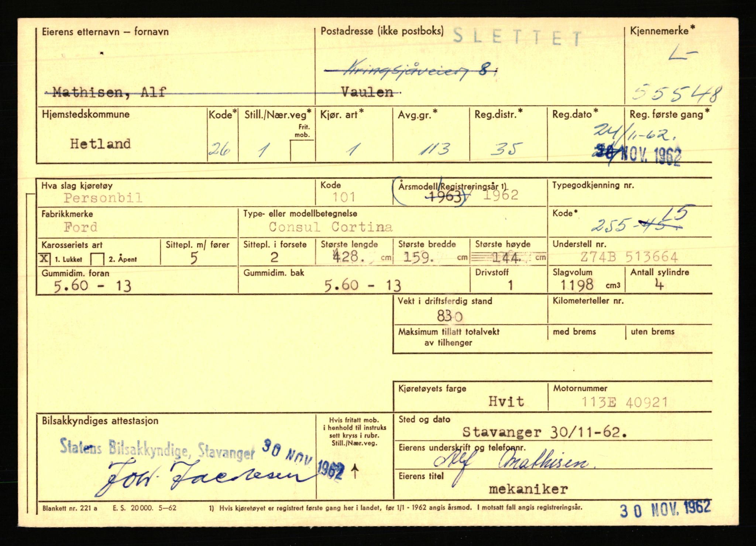The image size is (756, 546).
Task: Click the make 'Ford'
Action: click(x=80, y=227)
